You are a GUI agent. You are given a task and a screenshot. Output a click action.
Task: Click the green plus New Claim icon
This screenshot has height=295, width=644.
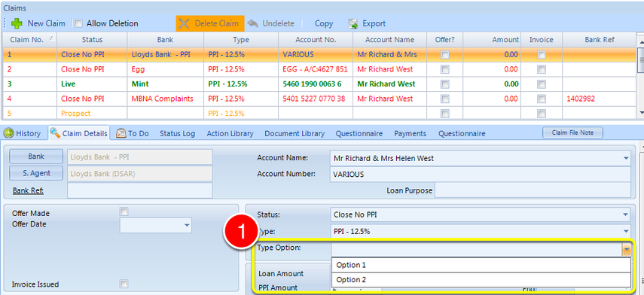pos(17,23)
